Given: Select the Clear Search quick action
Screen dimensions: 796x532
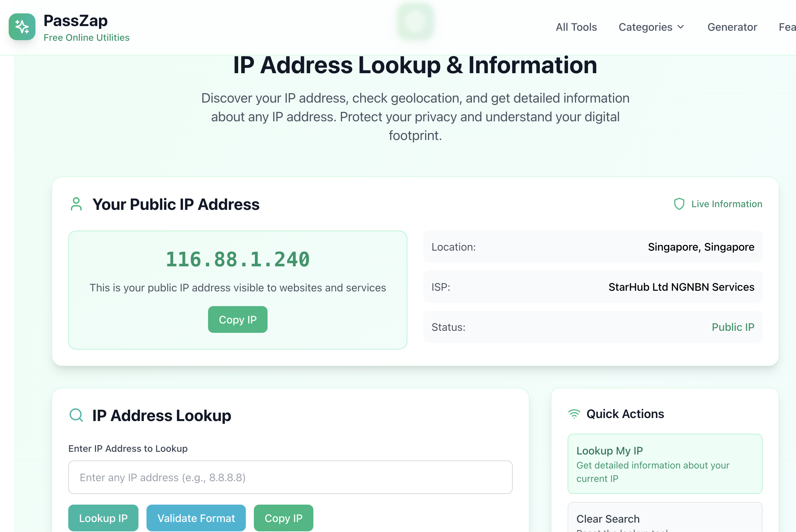Looking at the screenshot, I should click(x=665, y=519).
